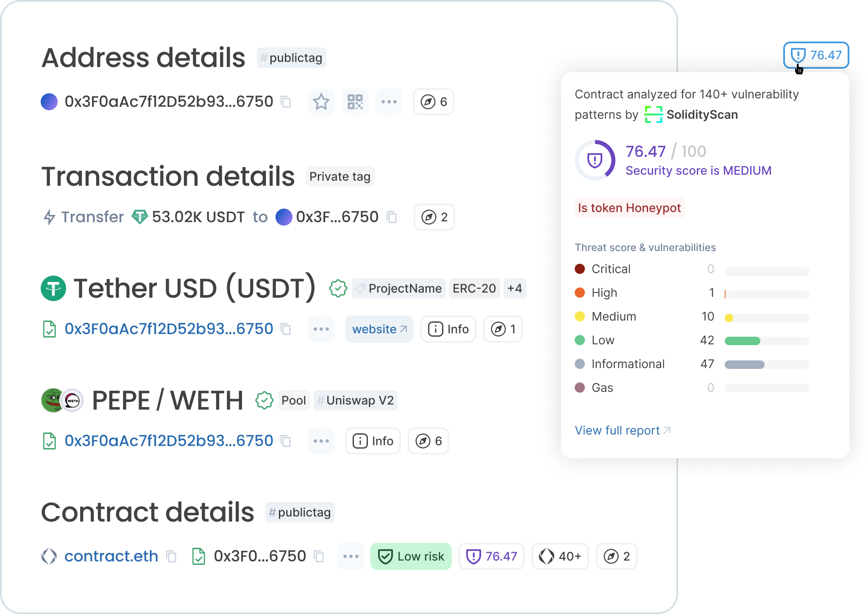Star the address to add it to favorites
868x614 pixels.
(321, 102)
